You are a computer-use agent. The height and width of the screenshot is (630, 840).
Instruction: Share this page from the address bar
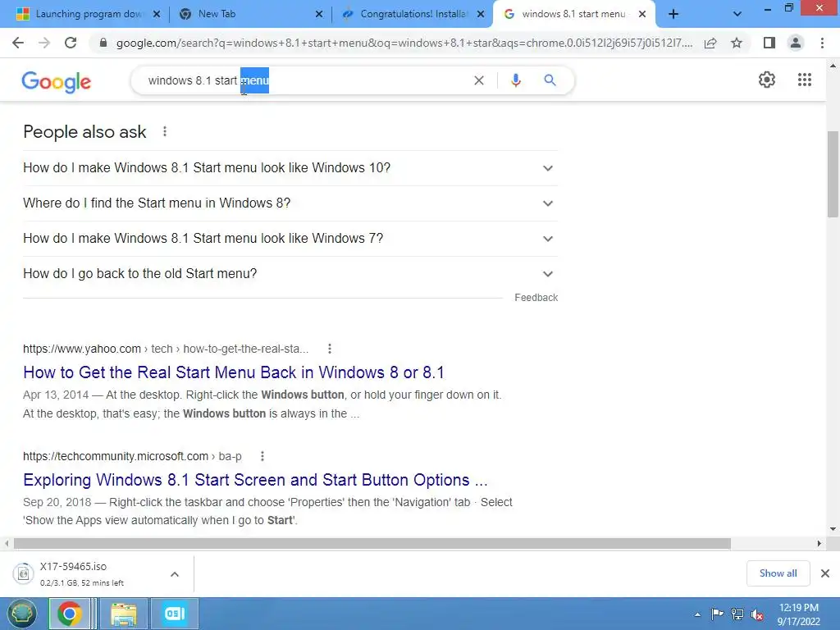tap(710, 43)
